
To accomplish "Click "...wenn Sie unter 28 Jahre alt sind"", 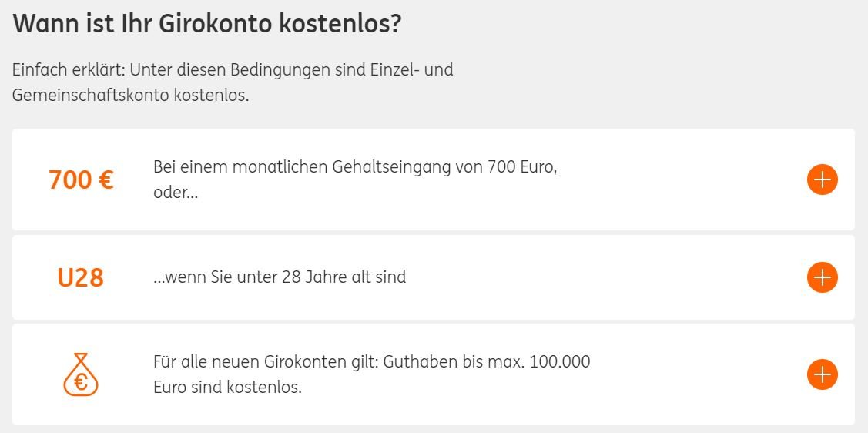I will pyautogui.click(x=280, y=277).
